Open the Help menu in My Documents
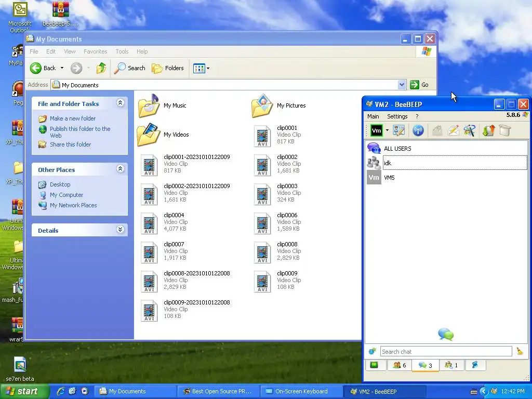The image size is (532, 399). pyautogui.click(x=142, y=51)
